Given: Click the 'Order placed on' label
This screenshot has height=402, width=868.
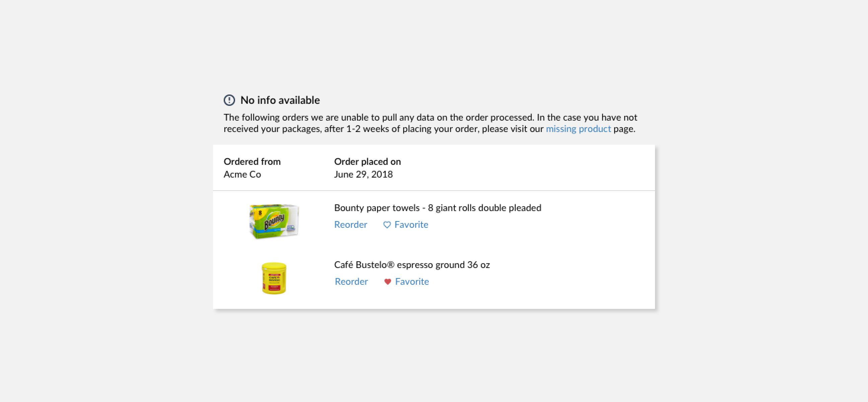Looking at the screenshot, I should coord(367,162).
